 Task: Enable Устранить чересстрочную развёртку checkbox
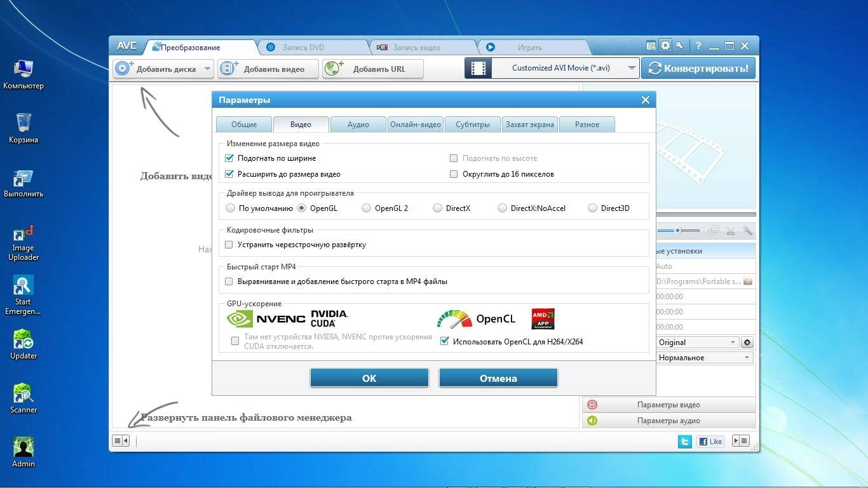pos(229,245)
